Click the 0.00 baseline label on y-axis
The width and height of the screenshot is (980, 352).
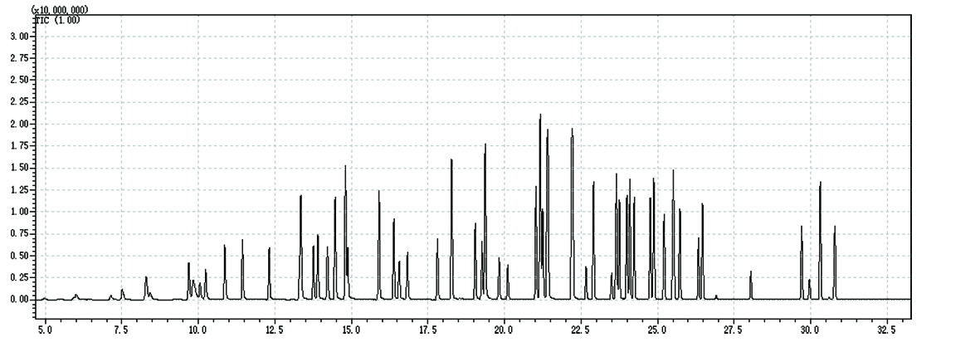(18, 299)
